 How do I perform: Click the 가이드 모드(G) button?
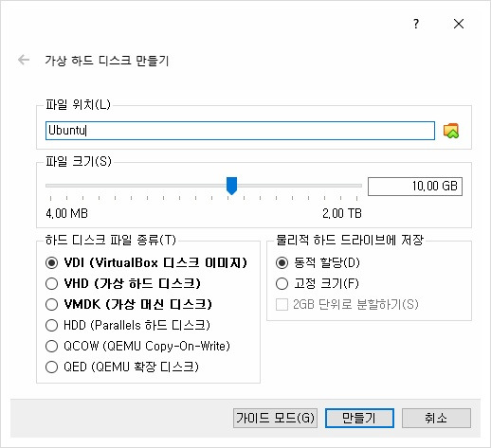click(x=275, y=419)
